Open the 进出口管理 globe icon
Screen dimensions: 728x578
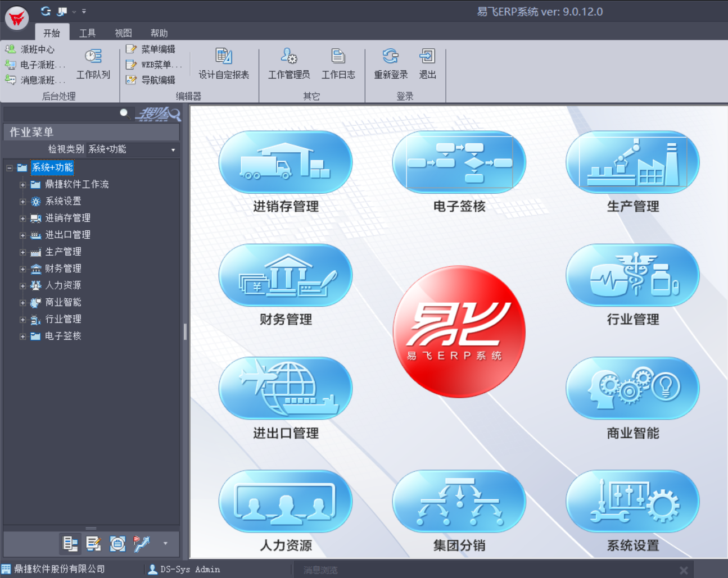click(x=286, y=389)
